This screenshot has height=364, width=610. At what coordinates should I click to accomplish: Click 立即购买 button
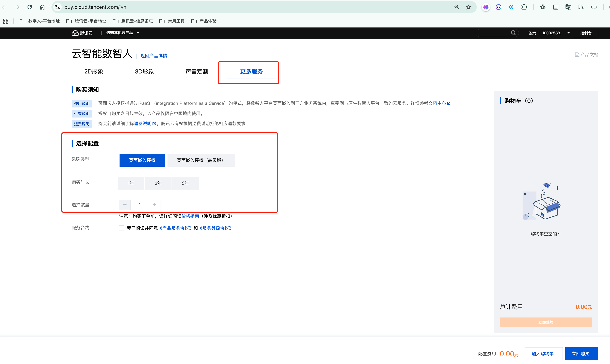point(582,353)
